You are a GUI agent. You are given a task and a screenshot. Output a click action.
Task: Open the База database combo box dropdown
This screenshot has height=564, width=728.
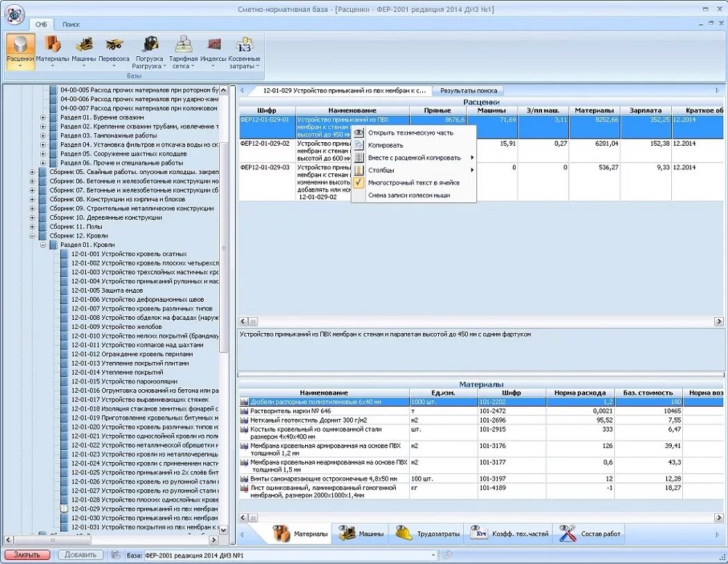point(433,555)
